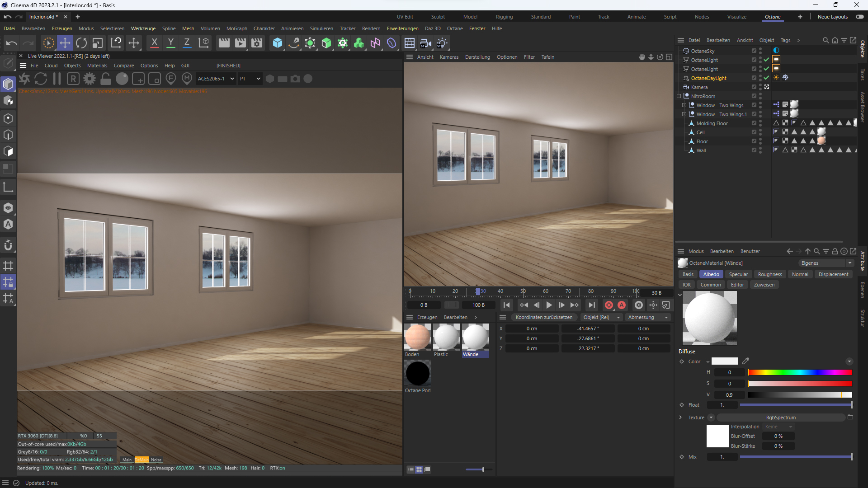Pause the Live Viewer render
The height and width of the screenshot is (488, 868).
[x=57, y=79]
